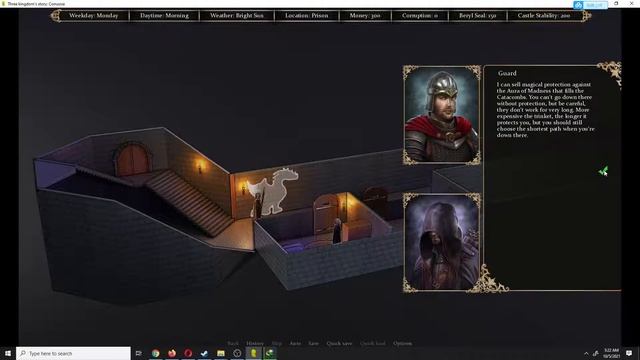Click the Castle Stability status entry
The width and height of the screenshot is (640, 360).
pos(544,16)
